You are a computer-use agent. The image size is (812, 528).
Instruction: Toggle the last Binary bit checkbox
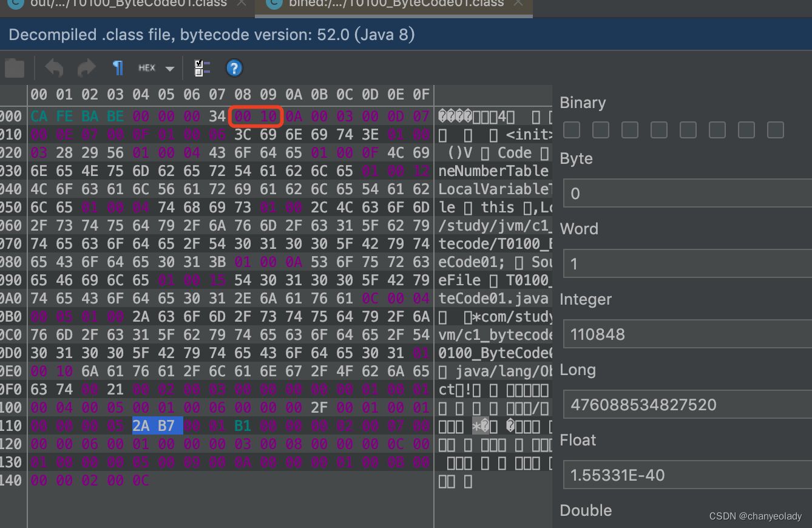tap(775, 129)
